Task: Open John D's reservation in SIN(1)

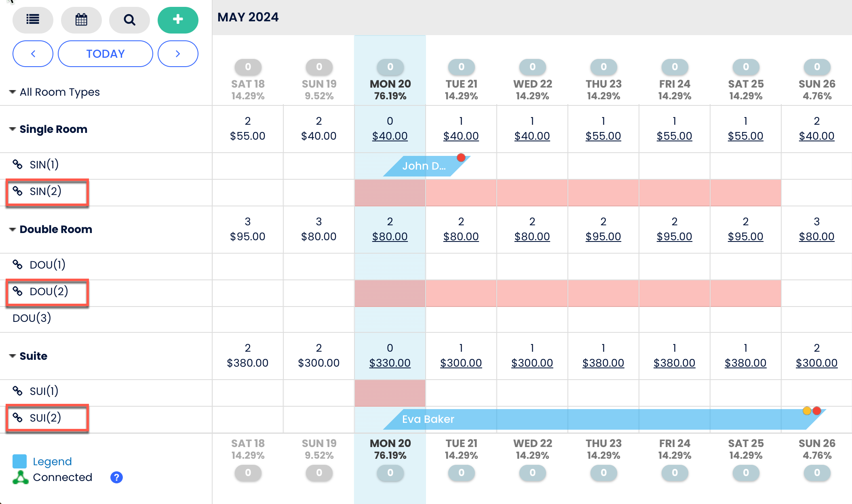Action: click(x=424, y=166)
